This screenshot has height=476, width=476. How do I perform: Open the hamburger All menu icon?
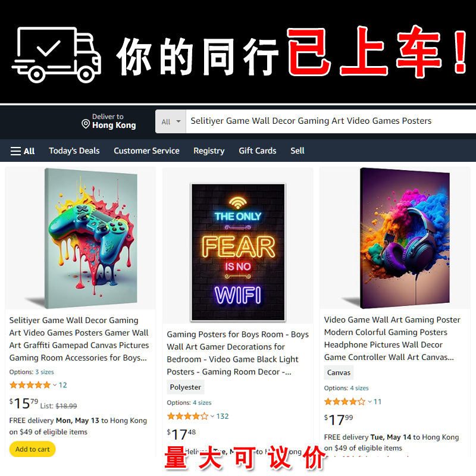tap(16, 151)
